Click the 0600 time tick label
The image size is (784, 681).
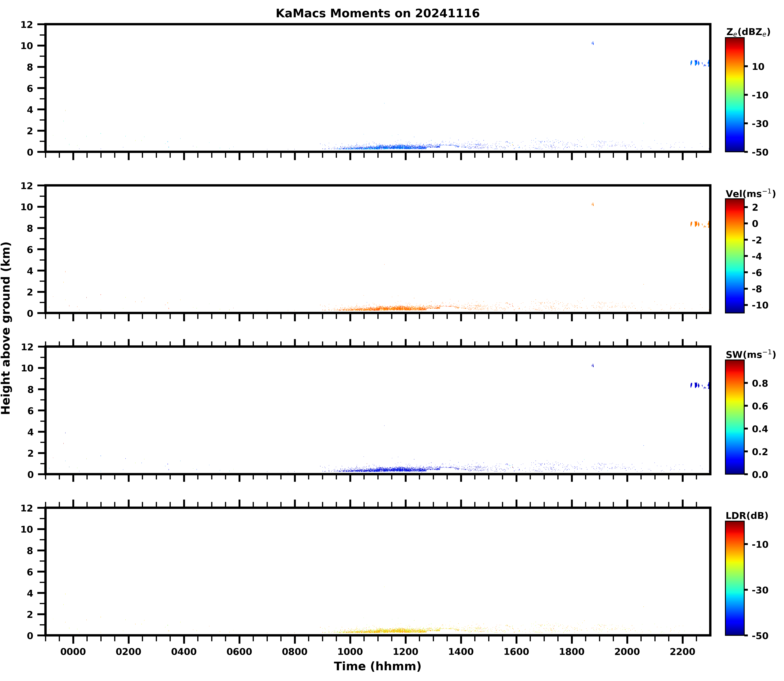[x=239, y=652]
